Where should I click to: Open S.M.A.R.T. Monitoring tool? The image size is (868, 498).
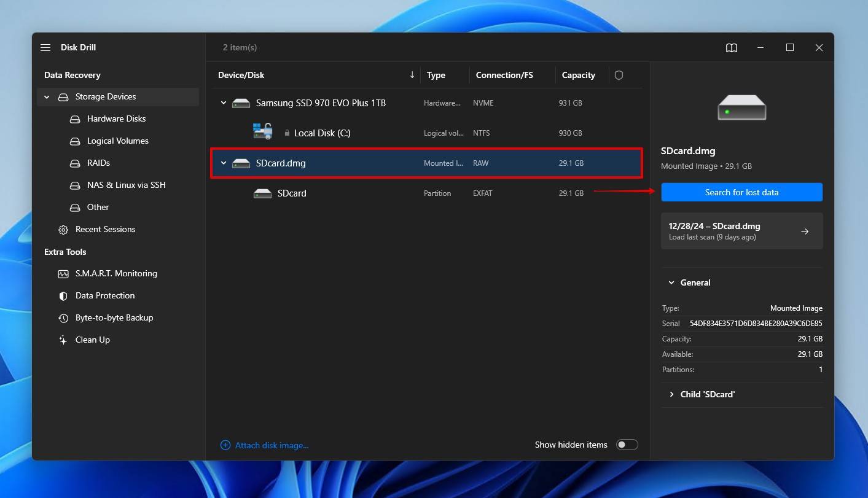[115, 273]
